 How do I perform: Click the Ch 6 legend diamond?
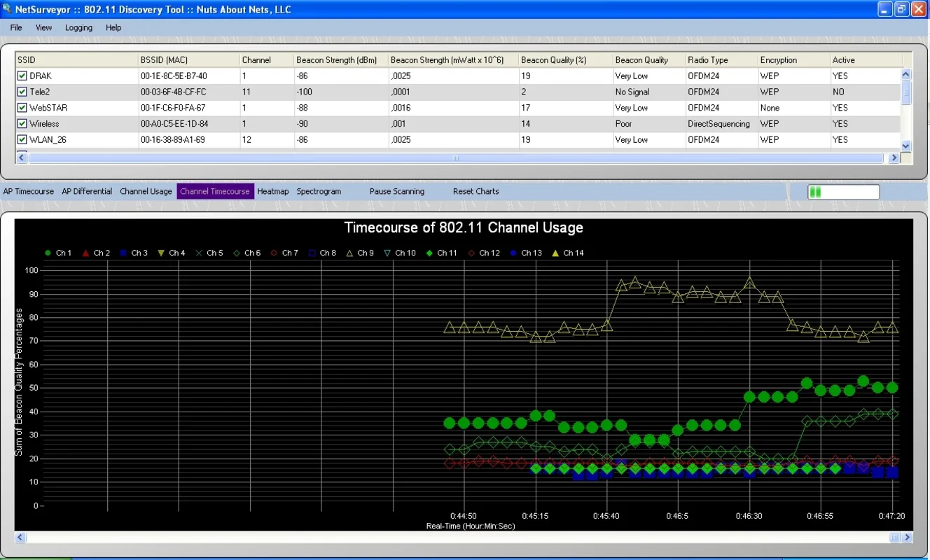tap(236, 253)
